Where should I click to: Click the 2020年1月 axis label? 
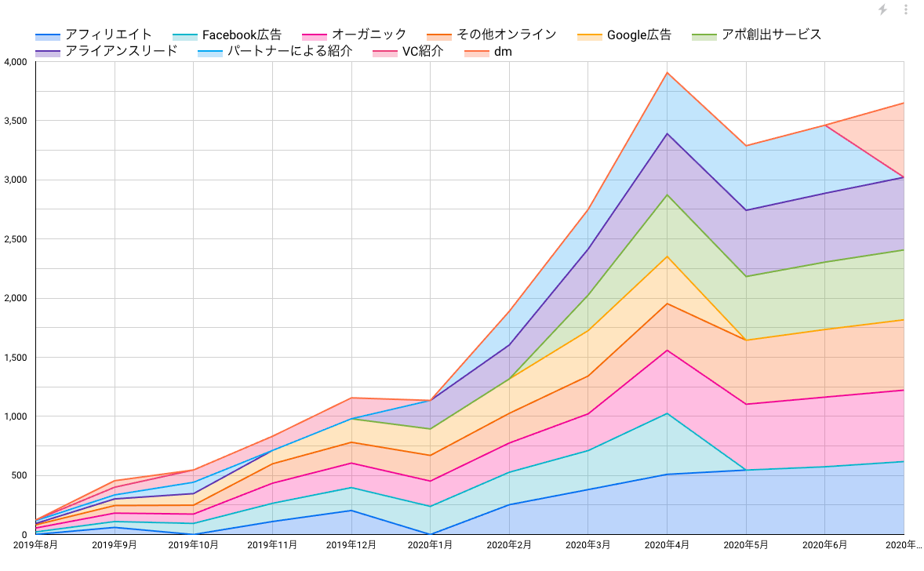point(430,545)
